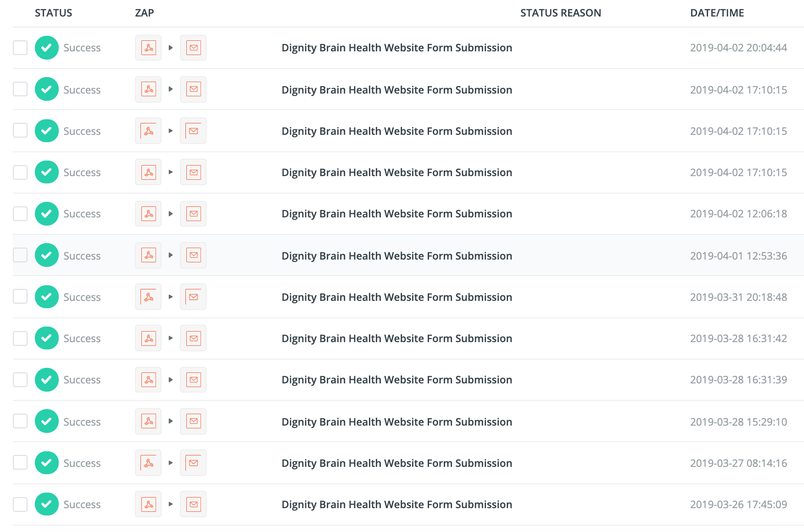
Task: Mark checkbox for 2019-03-28 15:29:10 task
Action: (20, 421)
